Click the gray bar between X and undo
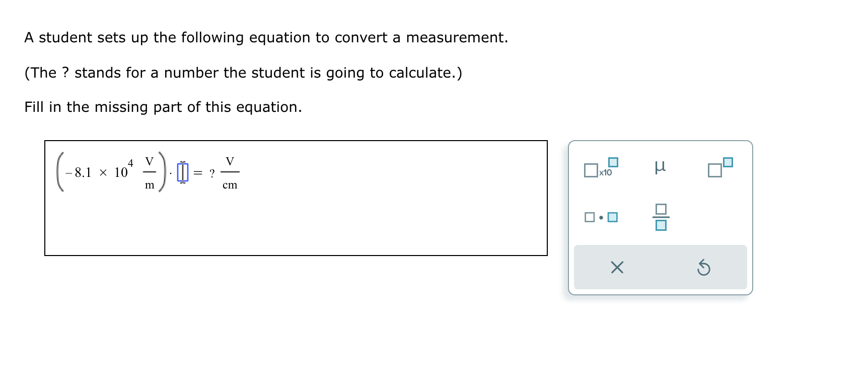This screenshot has height=377, width=868. click(660, 267)
